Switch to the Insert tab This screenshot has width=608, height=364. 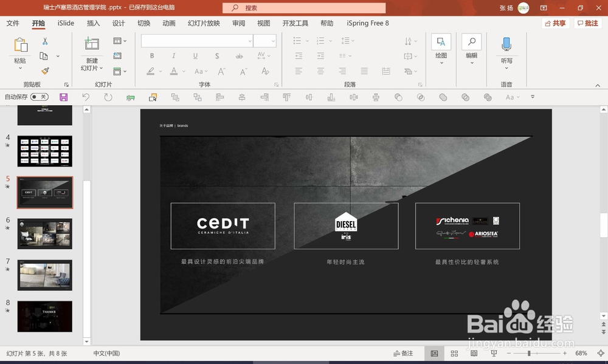coord(93,23)
